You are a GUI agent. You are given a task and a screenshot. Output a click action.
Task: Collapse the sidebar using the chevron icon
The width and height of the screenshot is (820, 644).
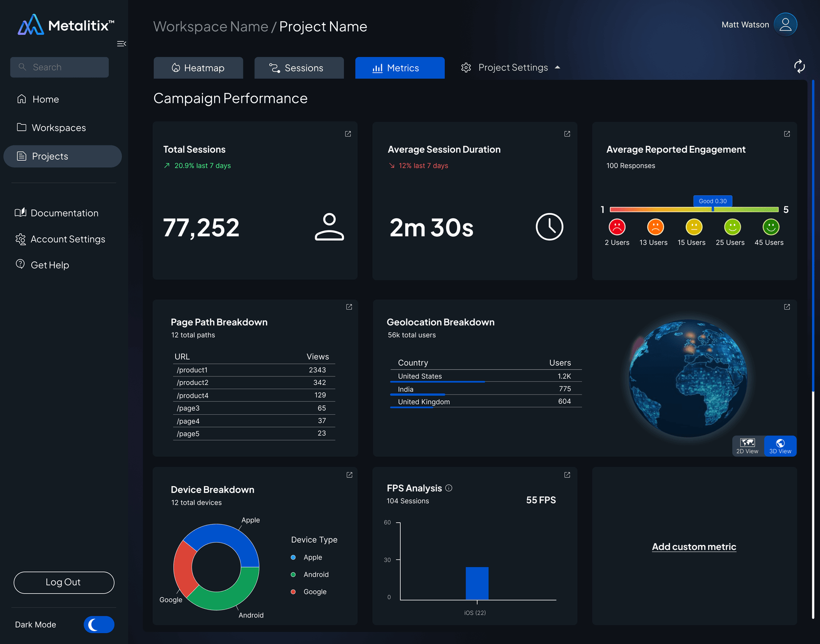click(x=121, y=44)
